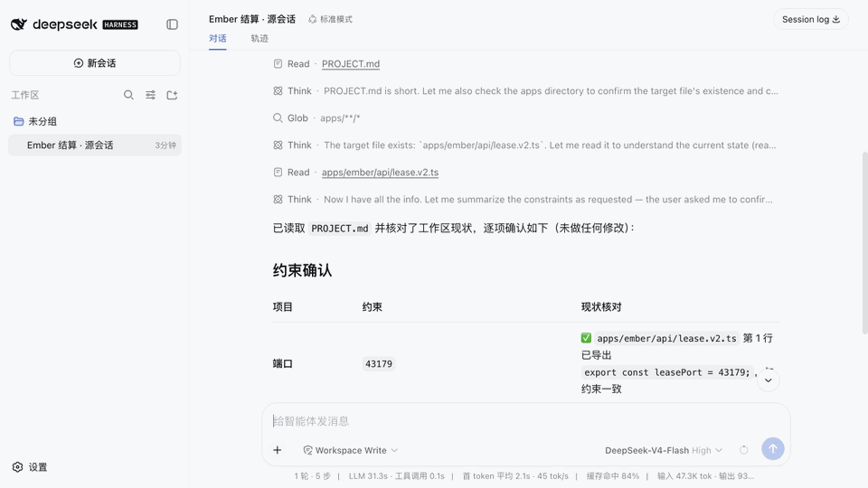Open the Workspace Write permission dropdown

click(351, 450)
